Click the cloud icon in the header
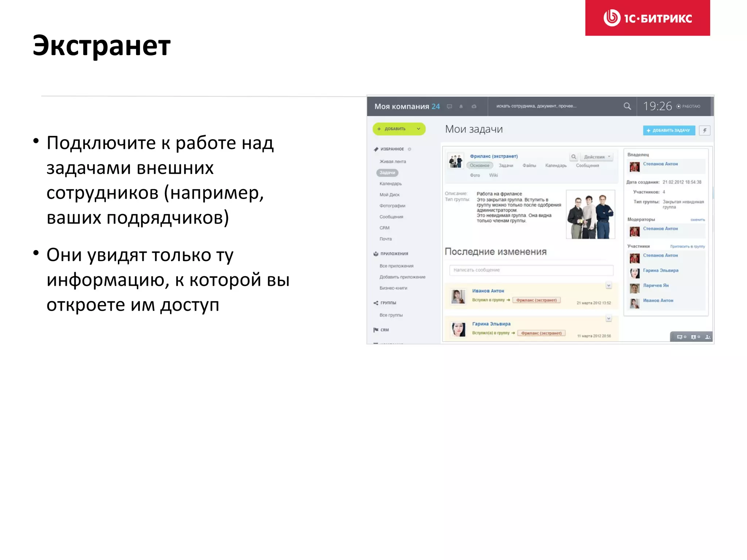The height and width of the screenshot is (560, 747). pos(474,106)
